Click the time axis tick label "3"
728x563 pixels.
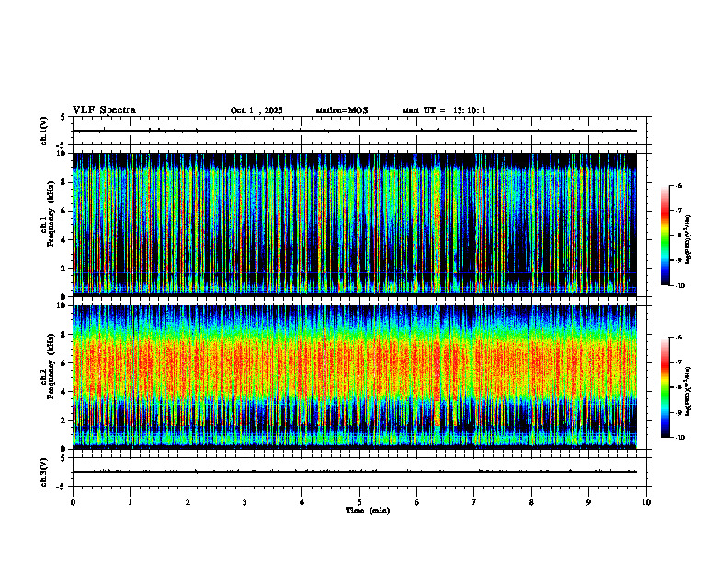[x=245, y=502]
